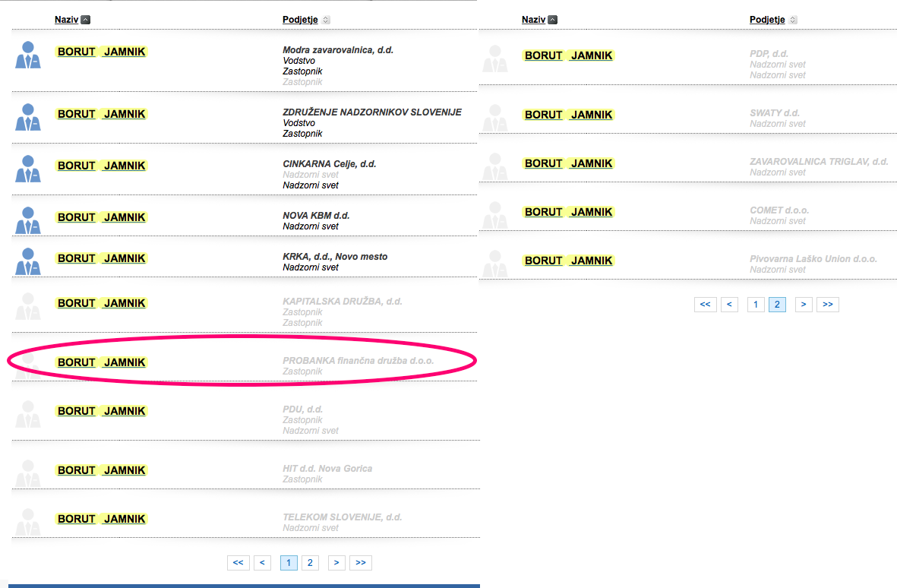Click Podjetje column header above Modra zavarovalnica
The height and width of the screenshot is (588, 897).
pos(299,20)
